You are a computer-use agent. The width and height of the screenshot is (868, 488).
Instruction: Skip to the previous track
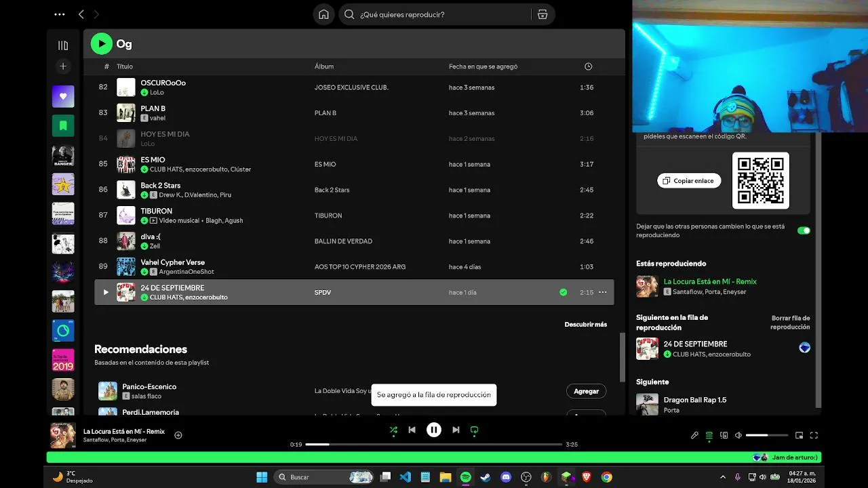point(412,430)
